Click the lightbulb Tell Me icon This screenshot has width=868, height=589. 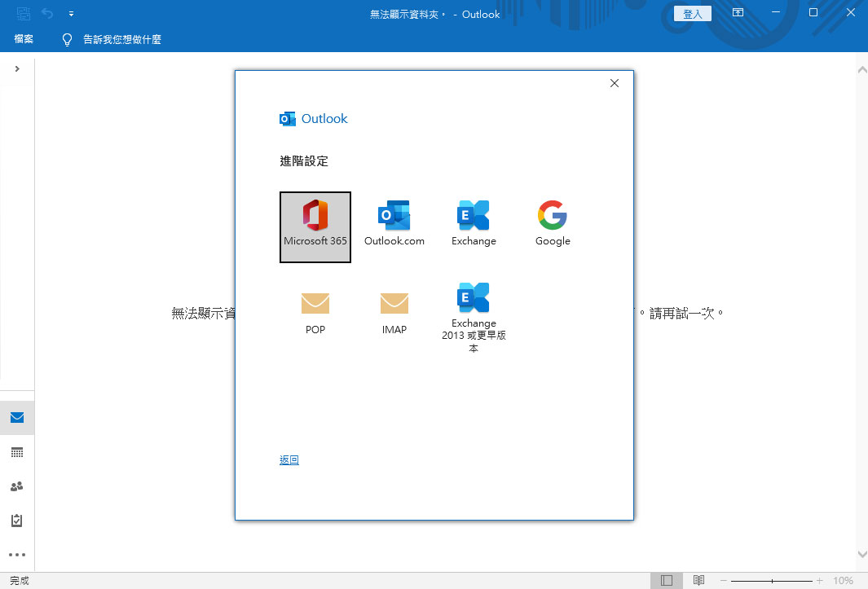coord(67,39)
